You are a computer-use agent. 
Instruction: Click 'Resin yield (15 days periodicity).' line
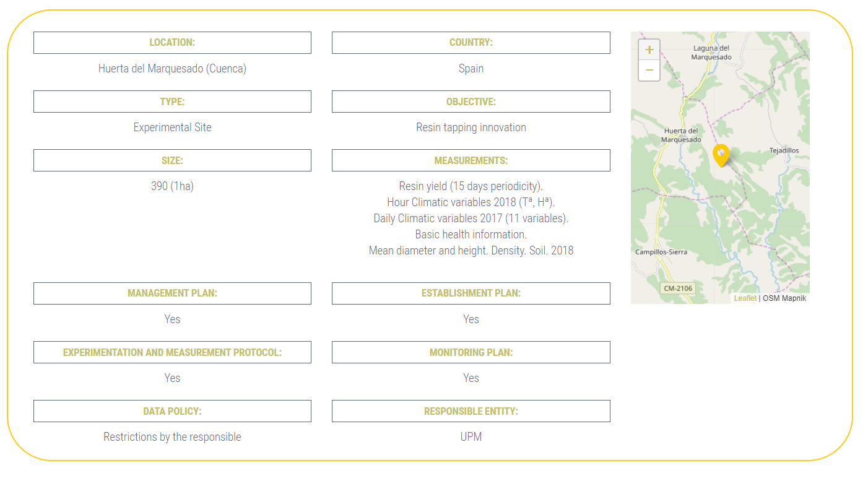click(x=471, y=186)
